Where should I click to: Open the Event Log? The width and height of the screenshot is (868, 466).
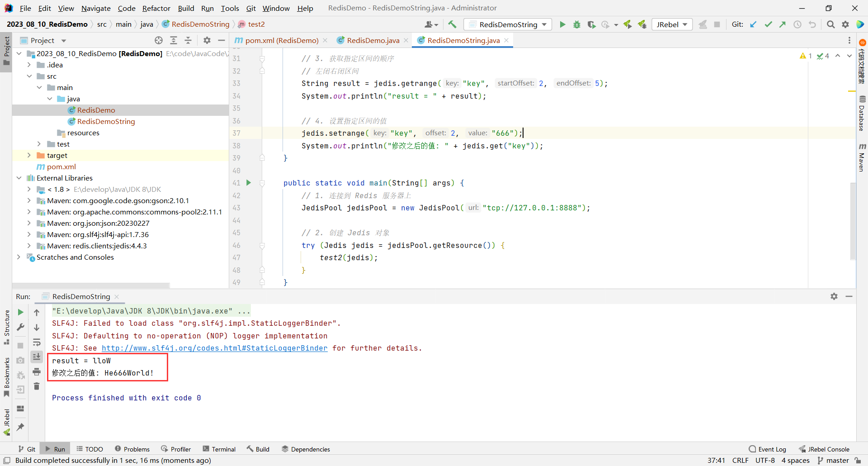[768, 449]
